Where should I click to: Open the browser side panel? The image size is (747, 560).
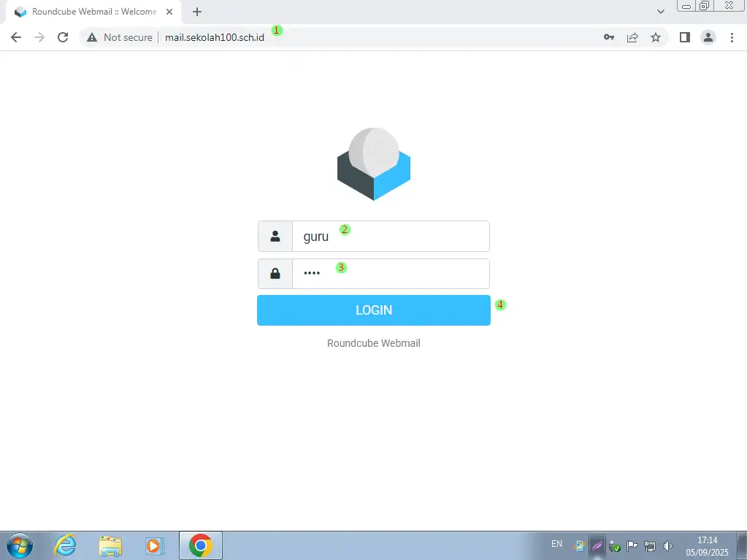685,37
